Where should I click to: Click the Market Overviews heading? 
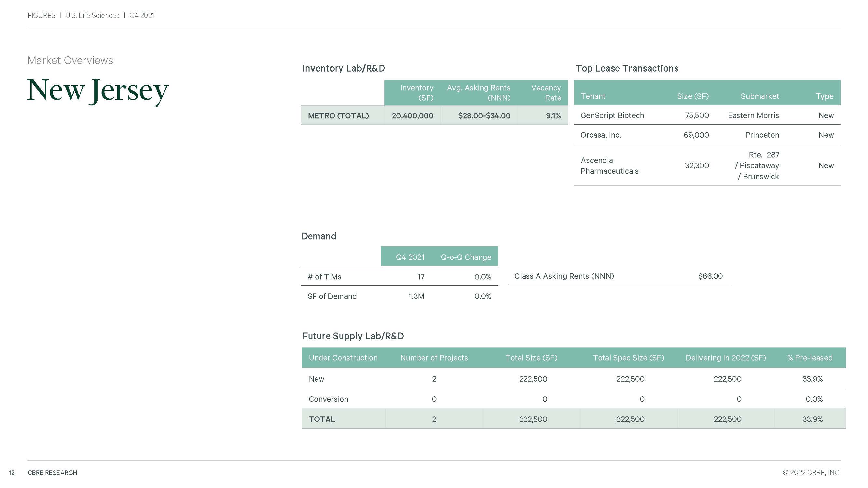[x=70, y=60]
